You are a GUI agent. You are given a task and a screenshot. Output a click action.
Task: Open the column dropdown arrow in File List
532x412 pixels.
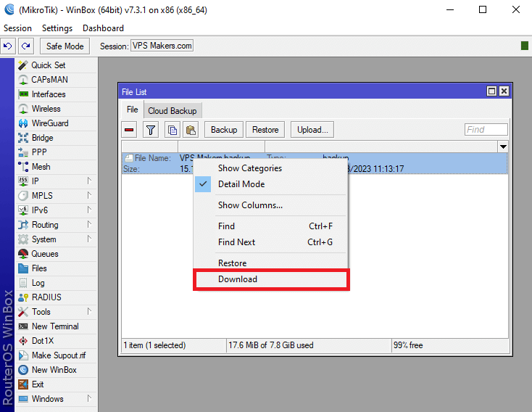[503, 147]
